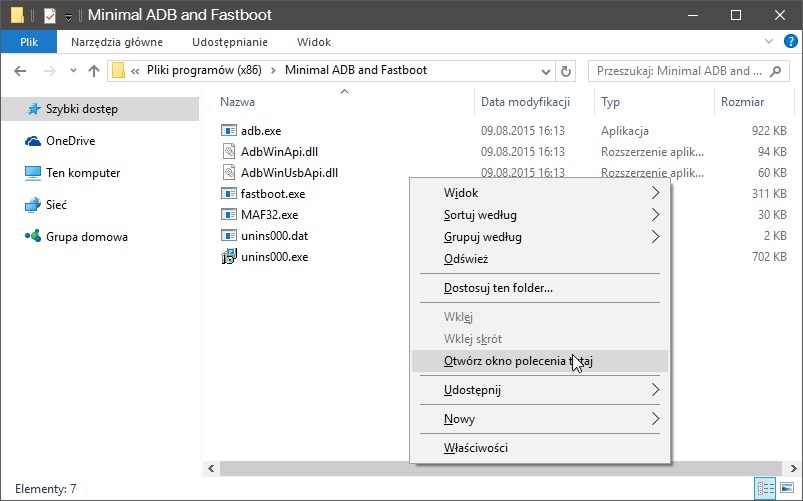
Task: Click the Wklej skrót menu entry
Action: pos(540,339)
